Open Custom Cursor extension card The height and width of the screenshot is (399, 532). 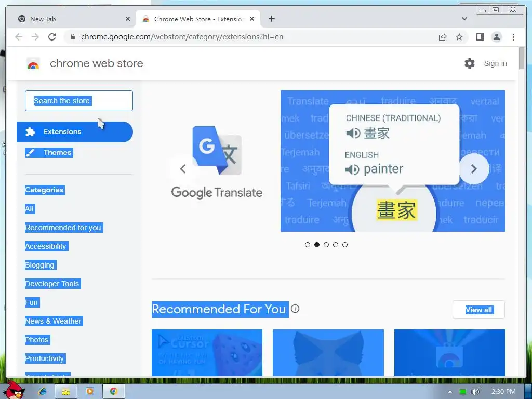(x=207, y=353)
